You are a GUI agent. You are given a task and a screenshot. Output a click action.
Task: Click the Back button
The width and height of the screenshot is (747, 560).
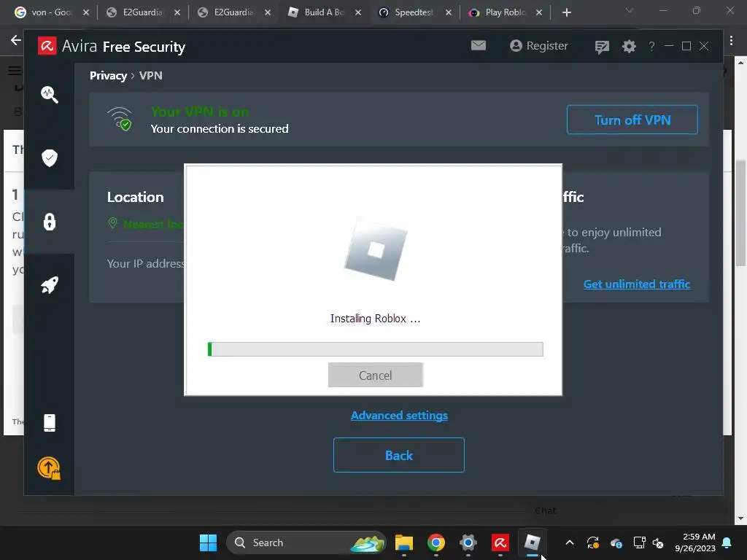tap(399, 455)
